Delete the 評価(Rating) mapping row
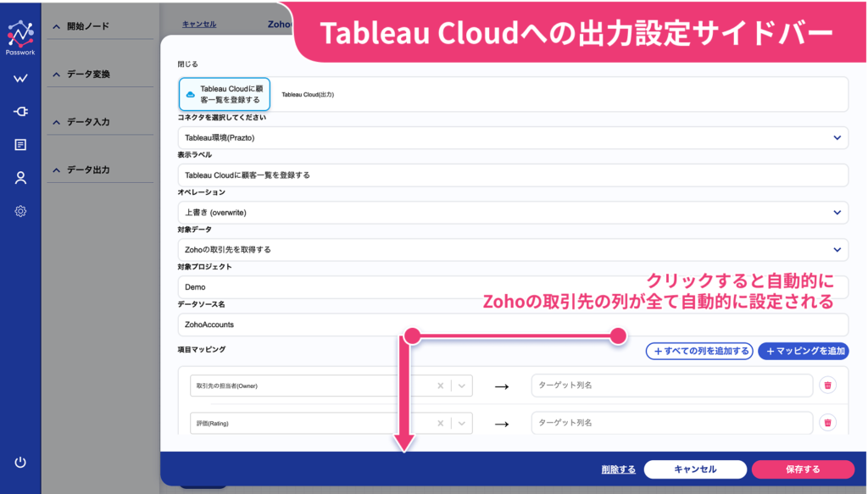Image resolution: width=868 pixels, height=494 pixels. point(827,423)
